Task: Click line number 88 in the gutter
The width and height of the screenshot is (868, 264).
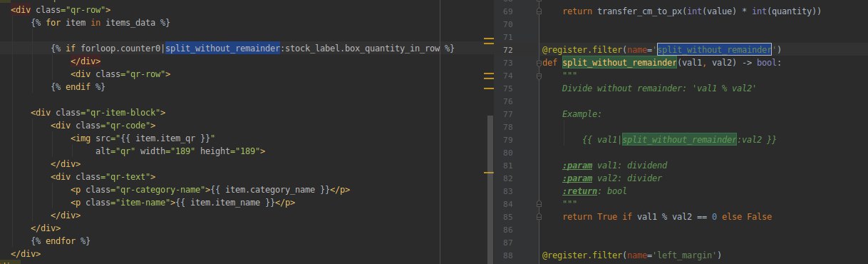Action: pyautogui.click(x=507, y=255)
